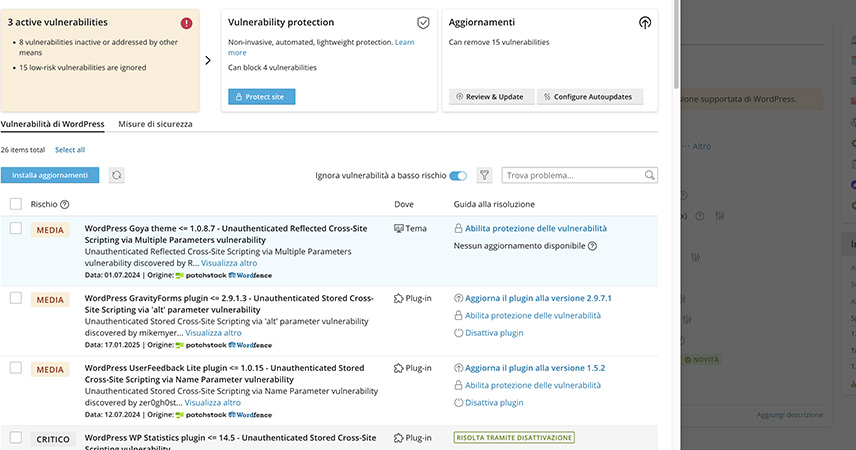The width and height of the screenshot is (856, 450).
Task: Click the upload icon in Aggiornamenti card
Action: [x=644, y=22]
